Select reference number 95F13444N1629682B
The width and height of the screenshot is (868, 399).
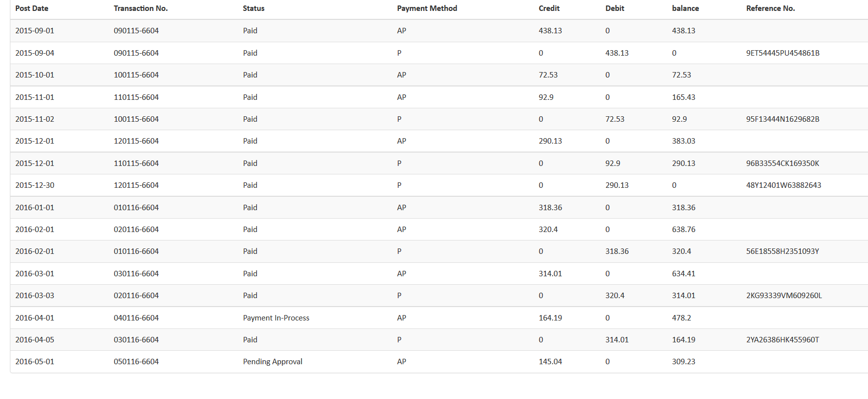click(782, 119)
